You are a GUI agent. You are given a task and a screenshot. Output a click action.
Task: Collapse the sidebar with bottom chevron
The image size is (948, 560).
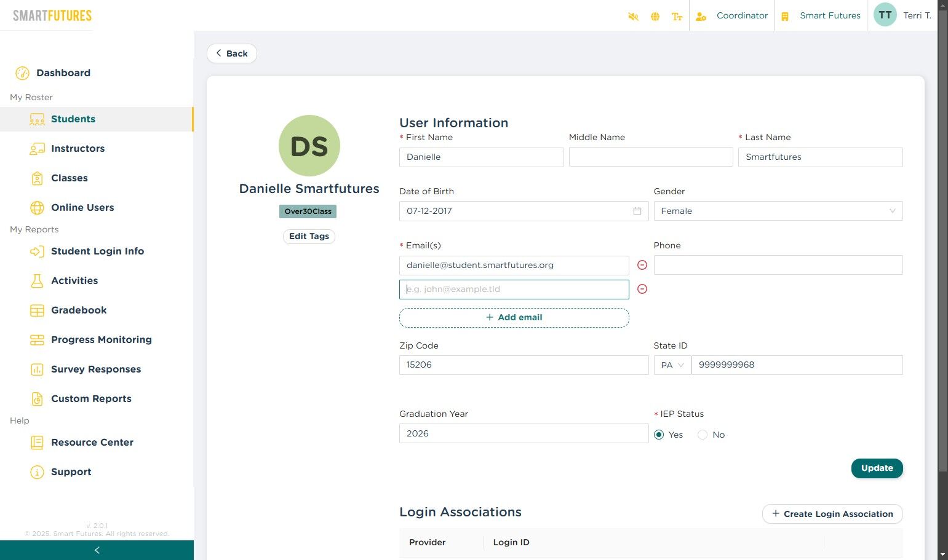point(97,550)
